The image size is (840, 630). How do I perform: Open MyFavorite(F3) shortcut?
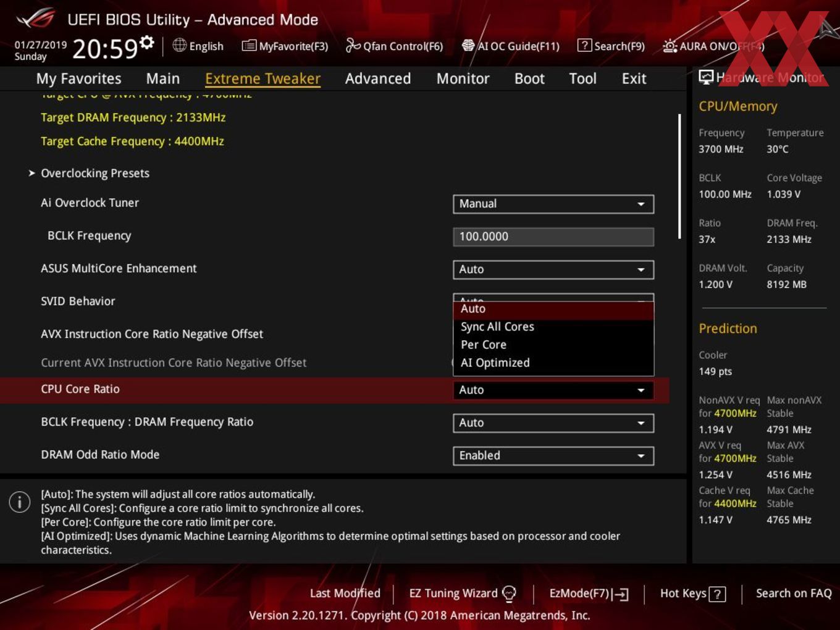(x=285, y=46)
